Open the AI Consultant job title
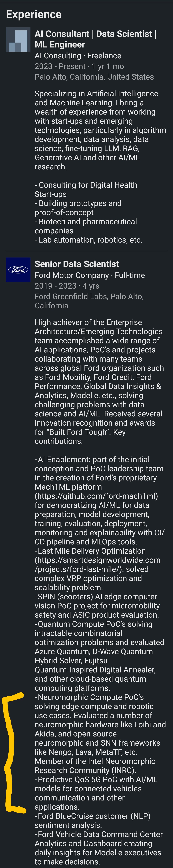 pos(95,39)
